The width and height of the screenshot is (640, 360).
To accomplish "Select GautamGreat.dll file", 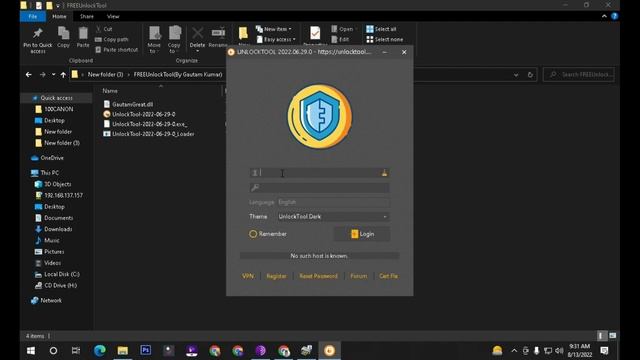I will pos(128,104).
